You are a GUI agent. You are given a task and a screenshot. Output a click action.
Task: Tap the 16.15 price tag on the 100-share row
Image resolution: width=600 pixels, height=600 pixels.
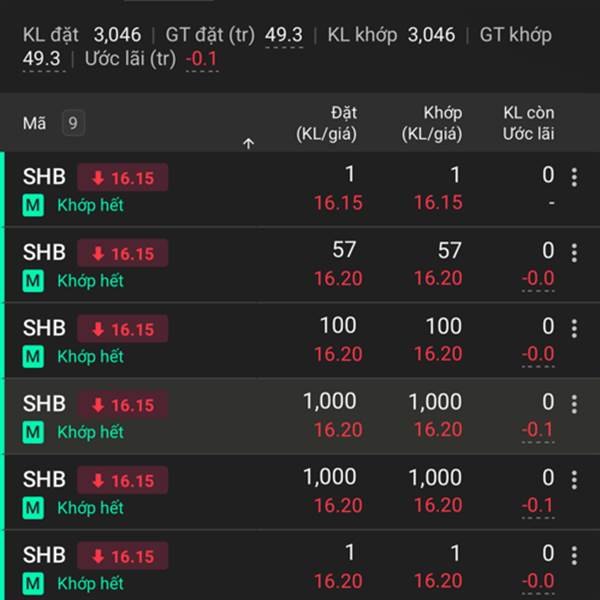click(122, 329)
